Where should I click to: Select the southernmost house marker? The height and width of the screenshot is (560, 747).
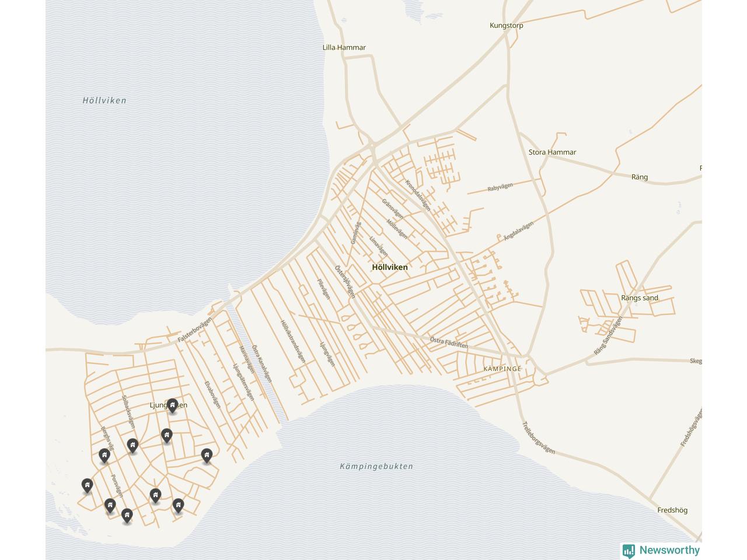pos(127,515)
